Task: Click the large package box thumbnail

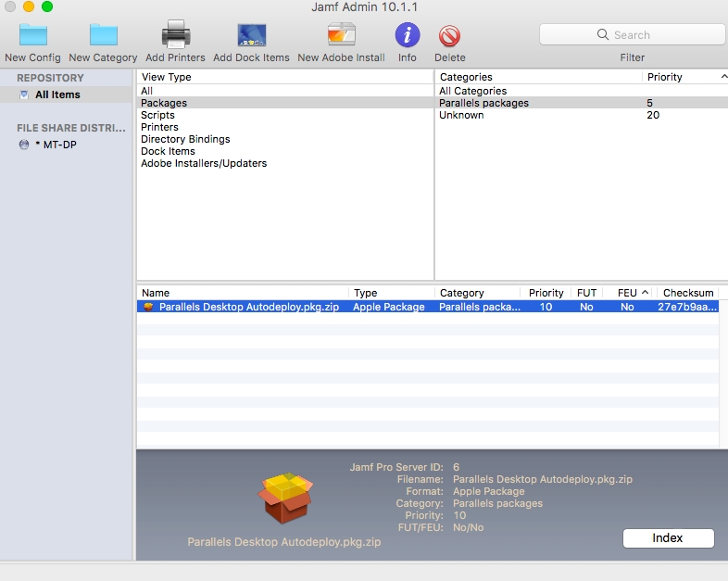Action: (286, 497)
